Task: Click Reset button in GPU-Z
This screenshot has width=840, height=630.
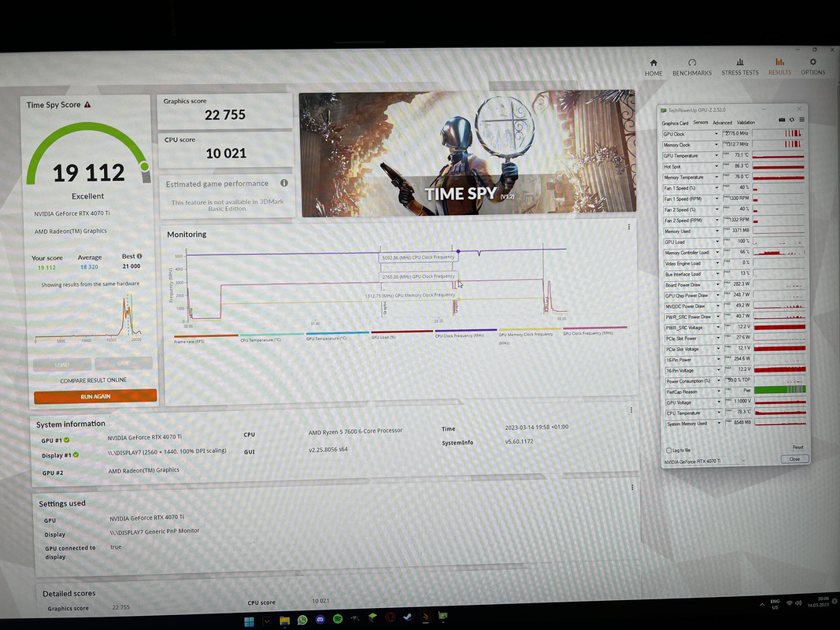Action: click(x=797, y=447)
